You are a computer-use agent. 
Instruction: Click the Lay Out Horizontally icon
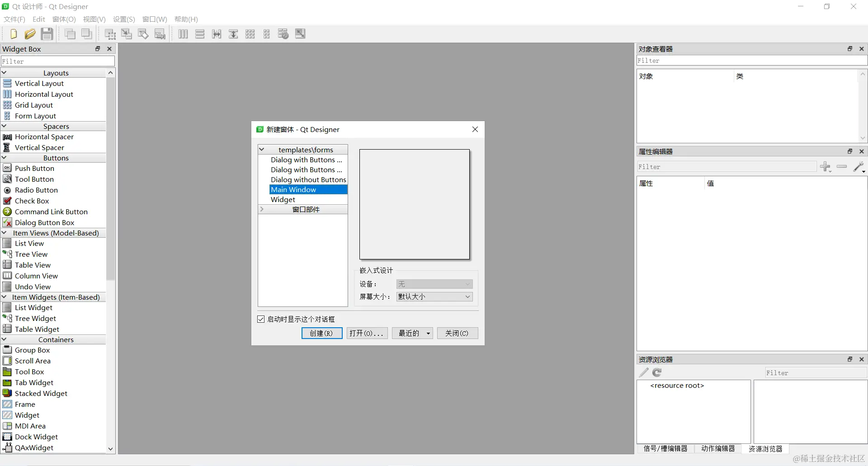[x=183, y=34]
